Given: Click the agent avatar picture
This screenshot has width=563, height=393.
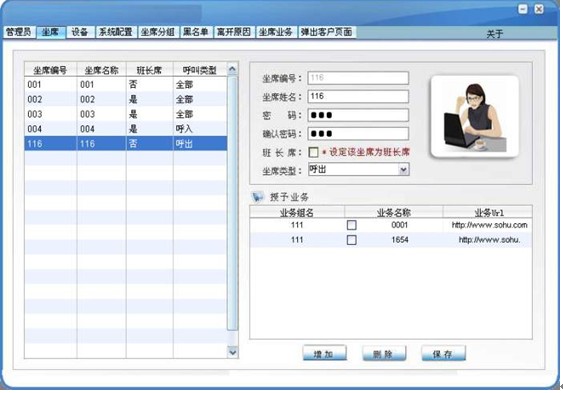Looking at the screenshot, I should pyautogui.click(x=475, y=116).
